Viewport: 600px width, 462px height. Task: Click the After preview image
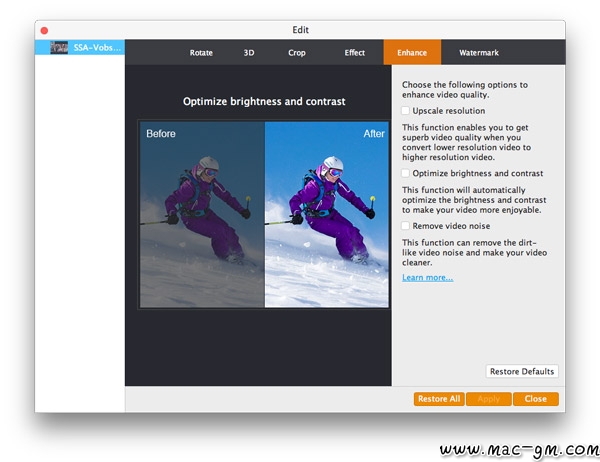point(327,214)
